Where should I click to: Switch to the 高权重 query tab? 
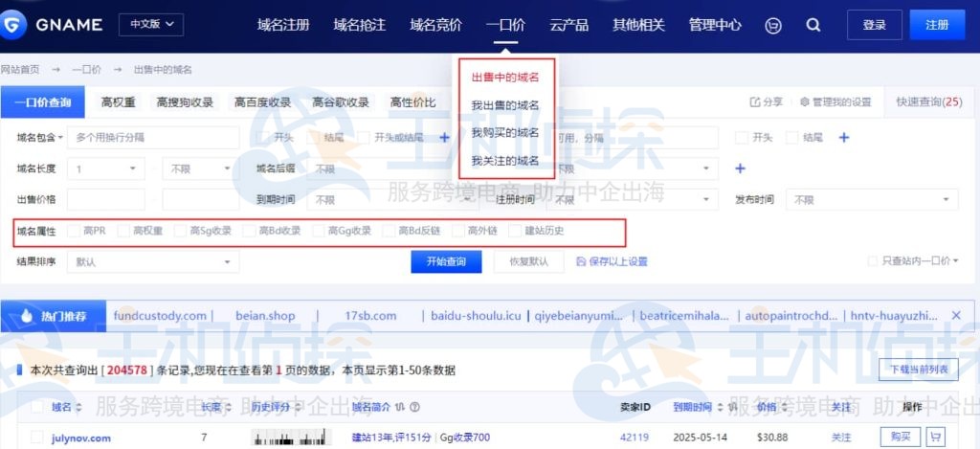[118, 102]
